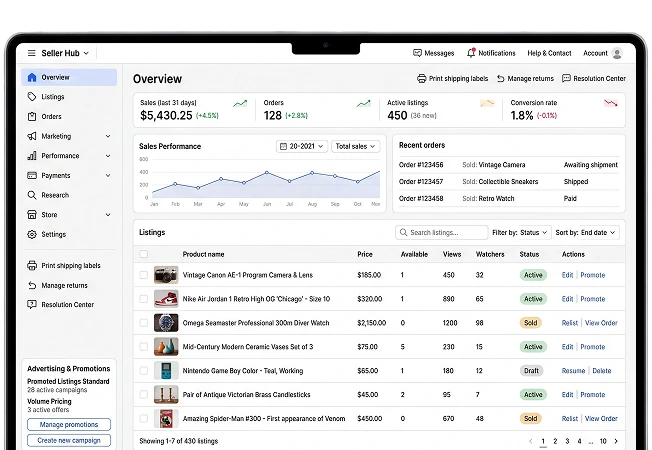
Task: Check the Antique Victorian Brass Candlesticks checkbox
Action: [144, 395]
